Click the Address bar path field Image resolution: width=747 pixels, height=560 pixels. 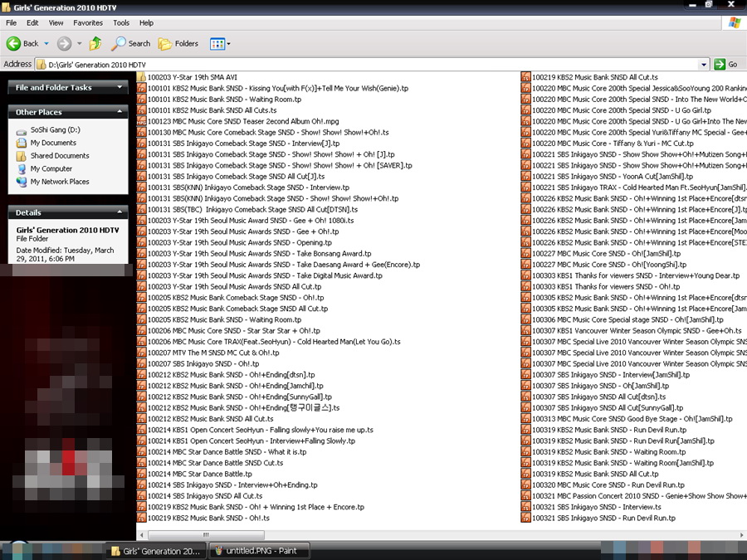tap(372, 64)
